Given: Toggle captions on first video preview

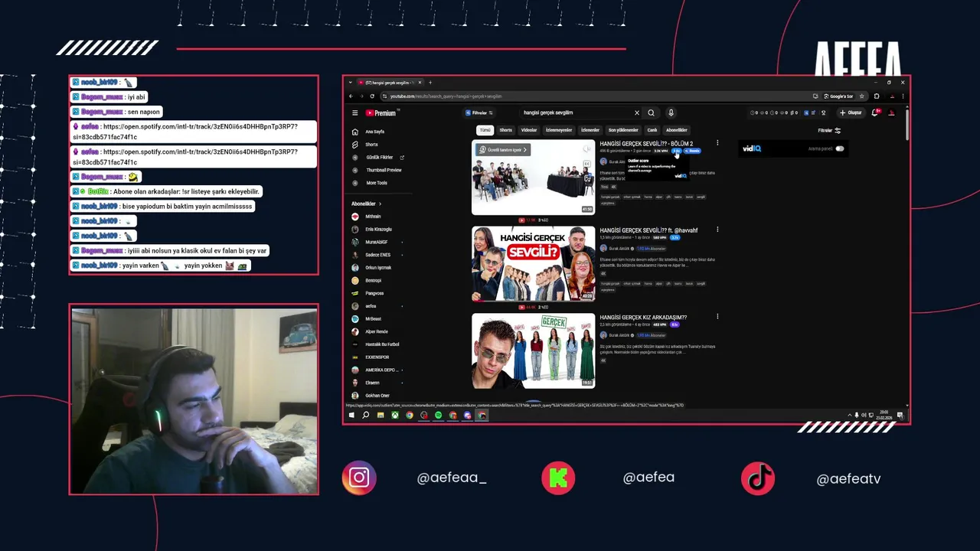Looking at the screenshot, I should click(587, 164).
